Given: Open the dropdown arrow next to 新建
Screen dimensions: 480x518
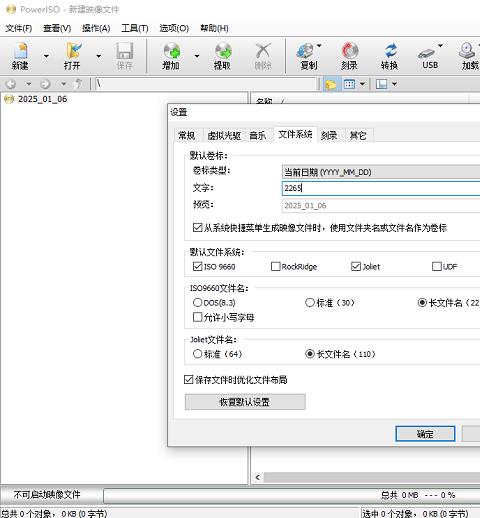Looking at the screenshot, I should (x=46, y=56).
